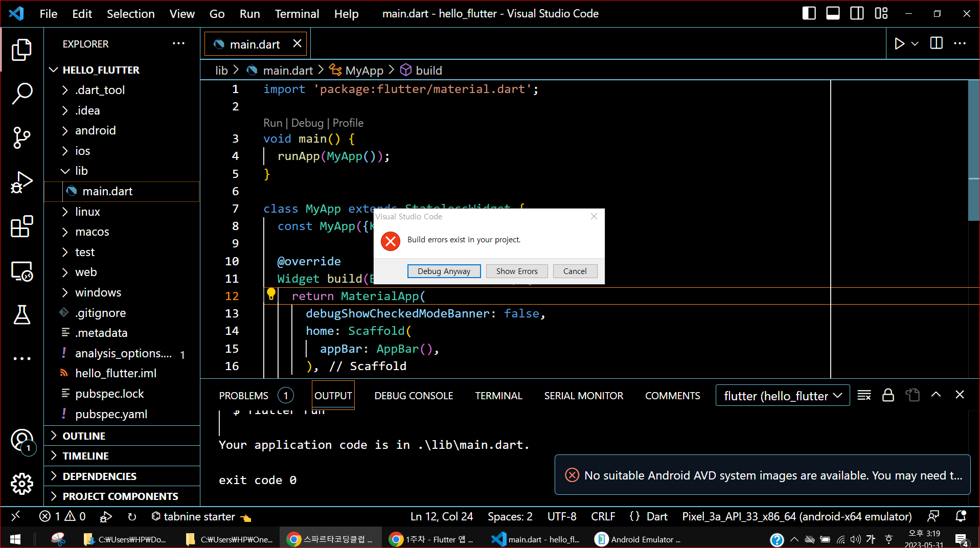Click the Run code play button
Screen dimensions: 980x548
pyautogui.click(x=899, y=44)
